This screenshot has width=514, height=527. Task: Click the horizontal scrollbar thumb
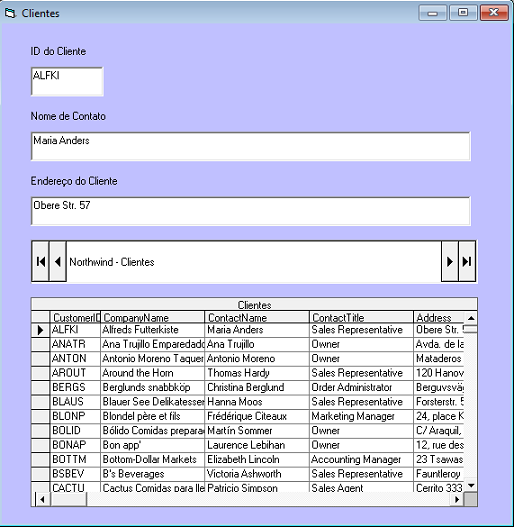coord(69,499)
